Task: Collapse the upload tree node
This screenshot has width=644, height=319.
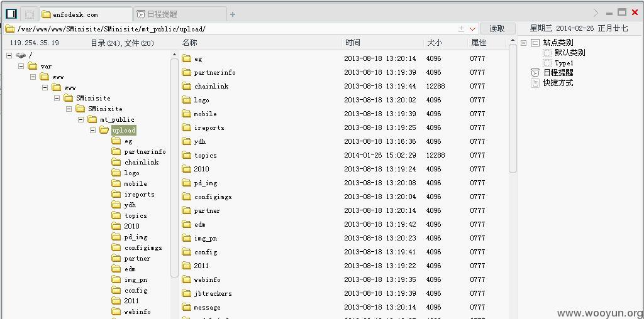Action: [x=92, y=130]
